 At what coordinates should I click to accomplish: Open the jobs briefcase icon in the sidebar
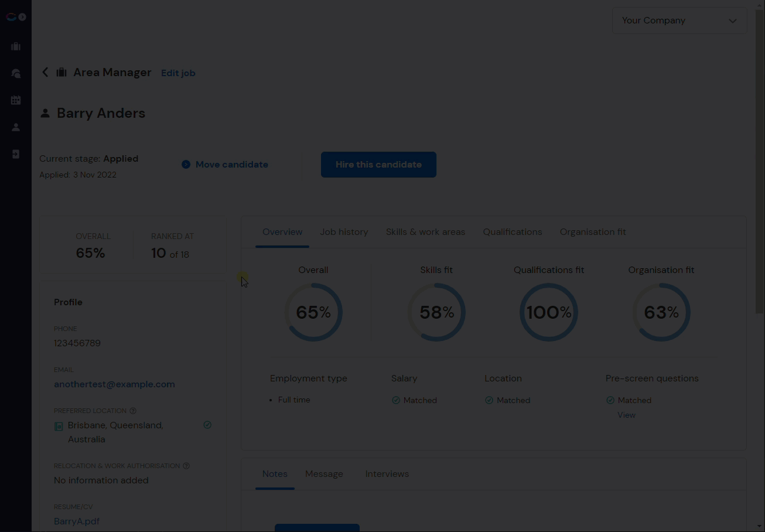point(16,46)
